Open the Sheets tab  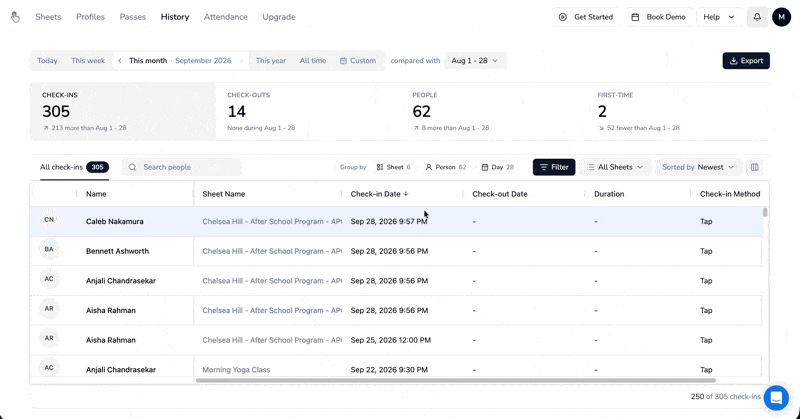(x=48, y=17)
